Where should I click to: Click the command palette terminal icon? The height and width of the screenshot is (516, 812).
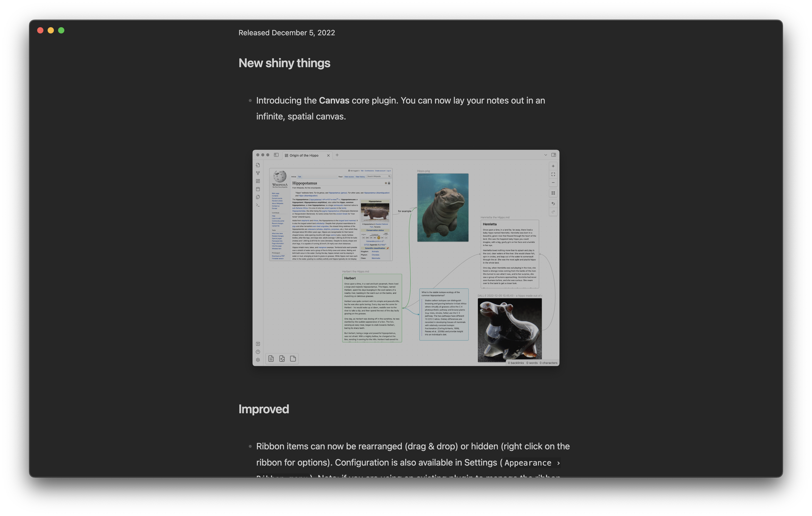pos(258,205)
